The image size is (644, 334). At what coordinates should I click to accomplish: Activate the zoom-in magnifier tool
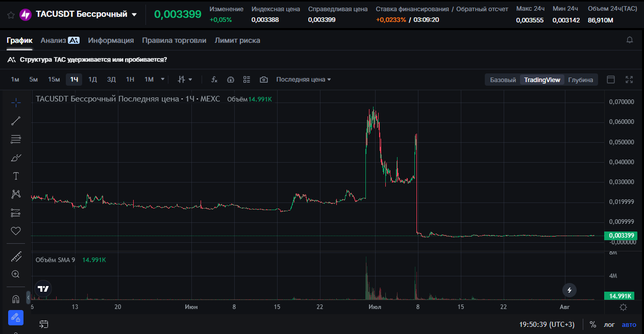tap(16, 274)
